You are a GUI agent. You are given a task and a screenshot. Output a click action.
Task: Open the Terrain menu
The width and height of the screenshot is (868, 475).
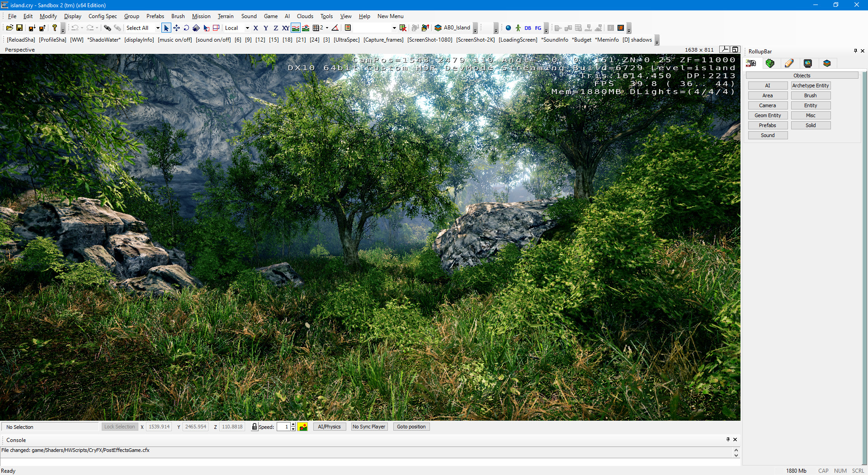[226, 16]
